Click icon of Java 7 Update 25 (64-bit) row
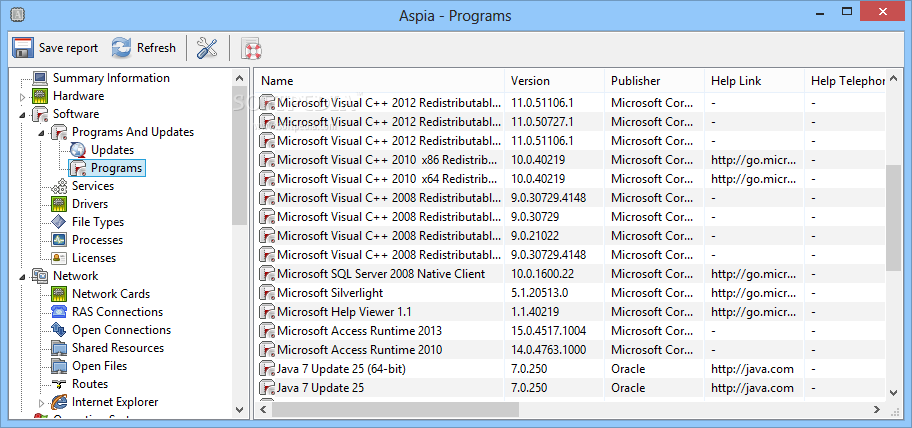Image resolution: width=912 pixels, height=428 pixels. click(267, 369)
